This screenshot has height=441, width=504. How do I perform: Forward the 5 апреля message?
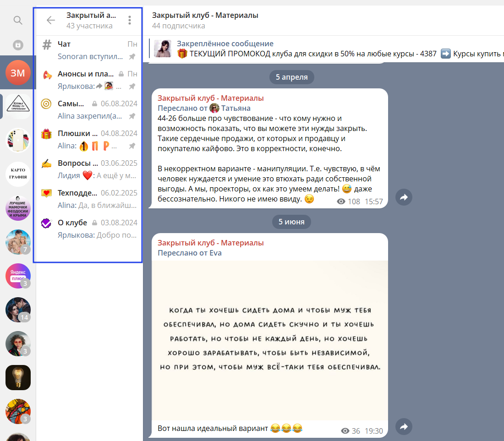(404, 197)
